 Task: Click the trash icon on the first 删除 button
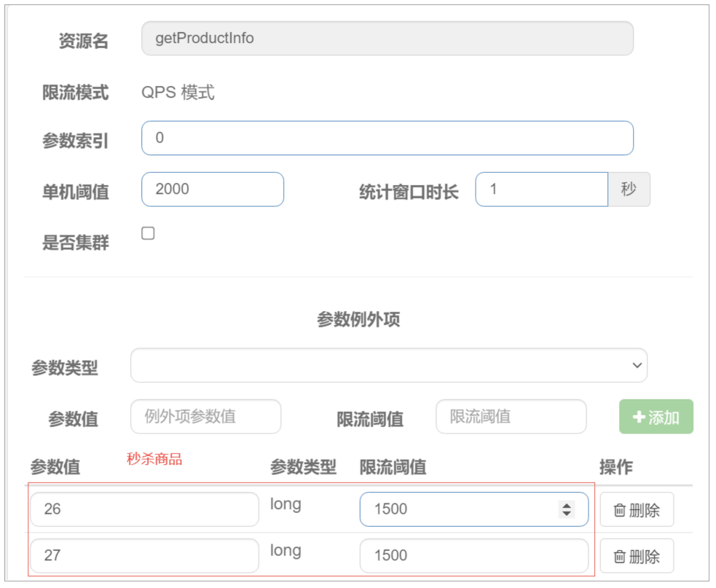coord(618,509)
